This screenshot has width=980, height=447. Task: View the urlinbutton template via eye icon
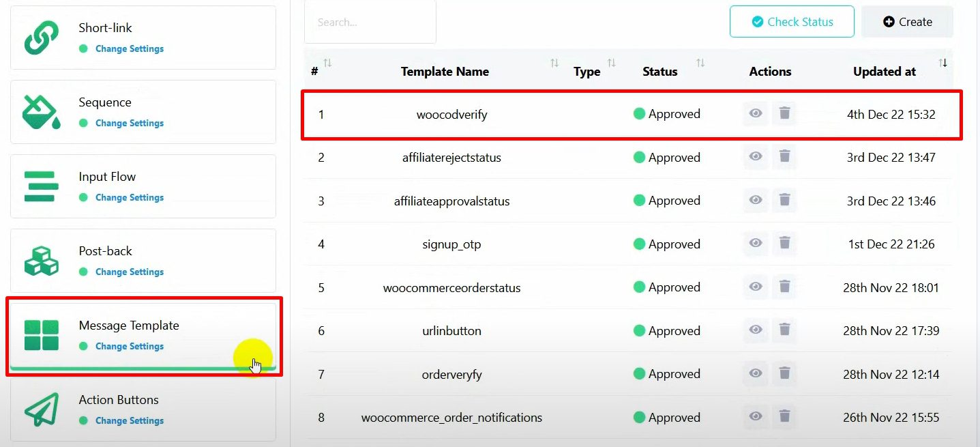click(x=756, y=330)
